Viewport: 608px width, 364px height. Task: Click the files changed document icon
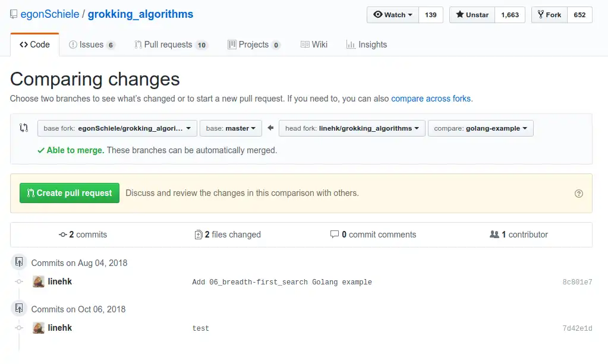[x=199, y=235]
